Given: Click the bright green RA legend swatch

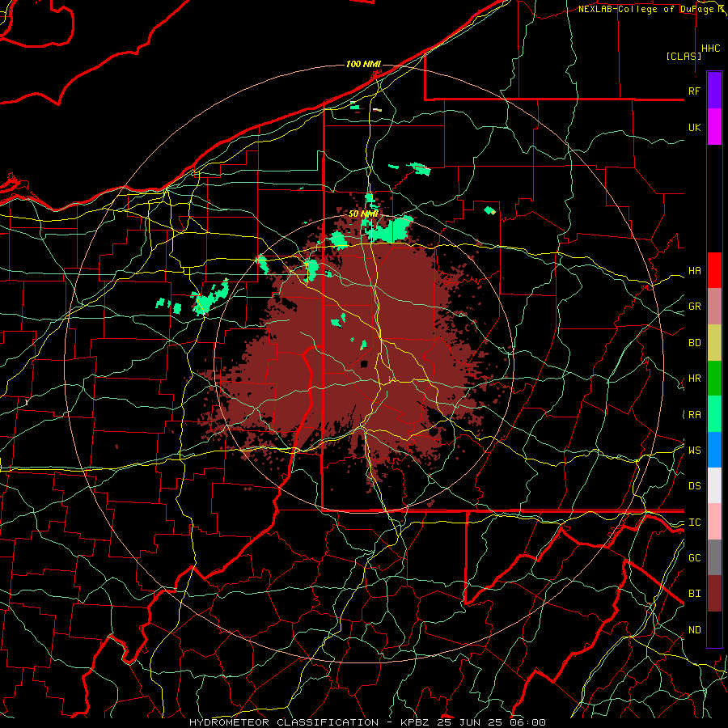Looking at the screenshot, I should coord(714,414).
